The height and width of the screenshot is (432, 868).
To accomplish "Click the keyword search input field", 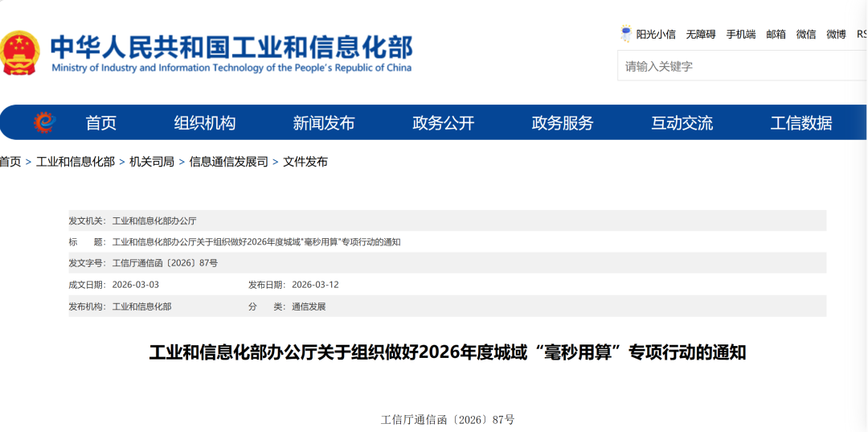I will tap(743, 67).
